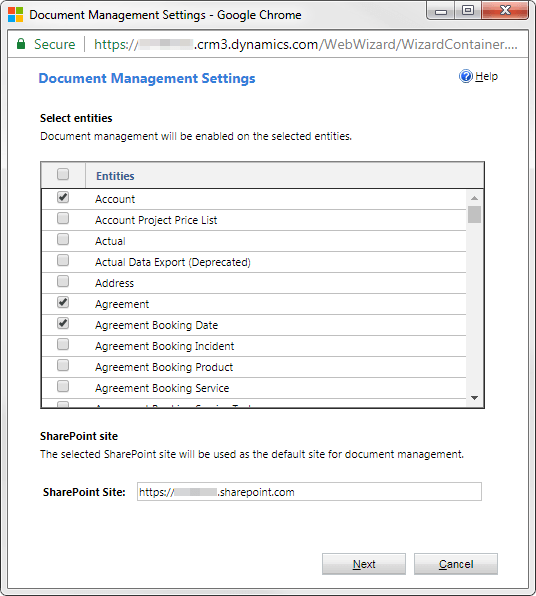This screenshot has width=536, height=596.
Task: Enable Actual Data Export (Deprecated) checkbox
Action: click(63, 260)
